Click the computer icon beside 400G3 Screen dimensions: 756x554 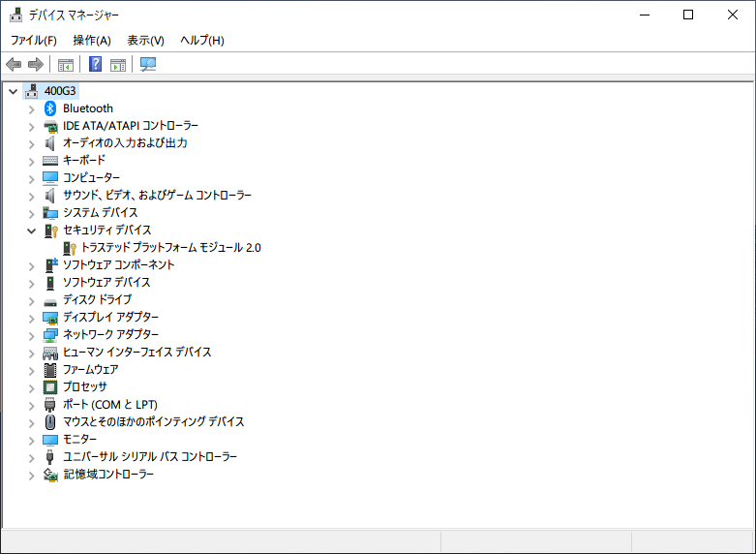pos(31,91)
